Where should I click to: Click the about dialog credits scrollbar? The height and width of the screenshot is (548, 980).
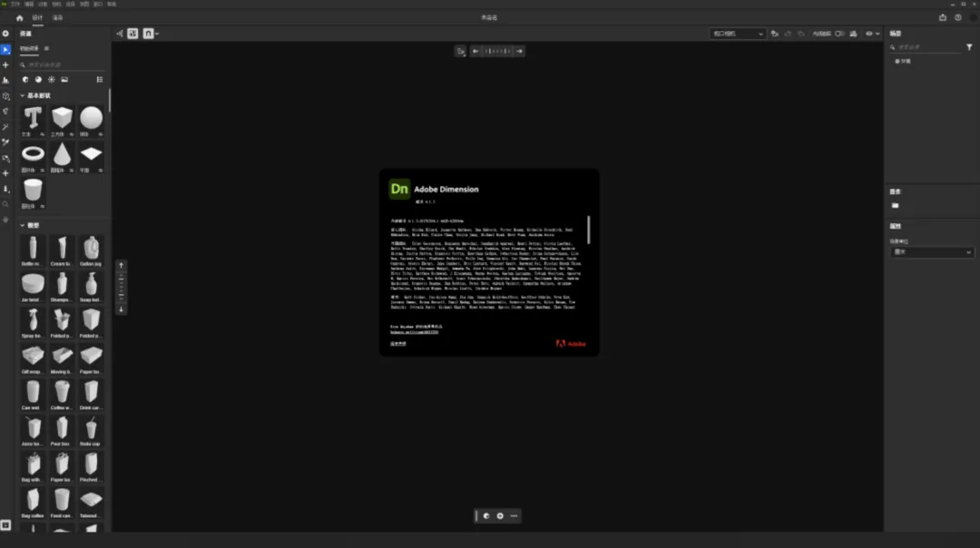(589, 230)
